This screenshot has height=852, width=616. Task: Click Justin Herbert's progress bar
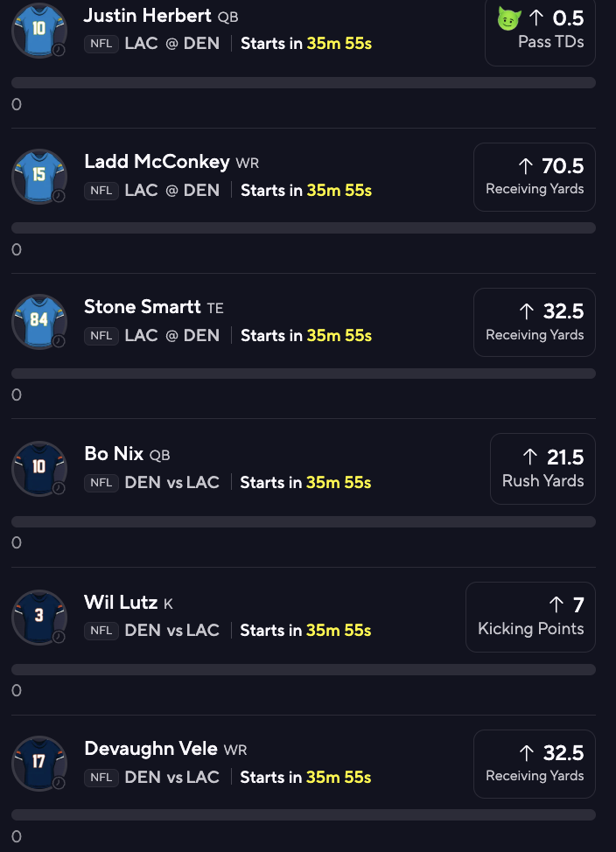(x=304, y=83)
